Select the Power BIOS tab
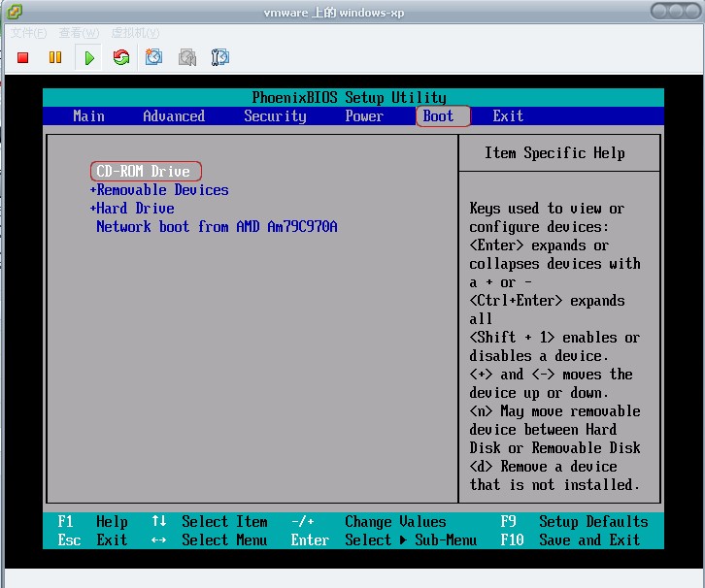Viewport: 705px width, 588px height. pos(364,115)
